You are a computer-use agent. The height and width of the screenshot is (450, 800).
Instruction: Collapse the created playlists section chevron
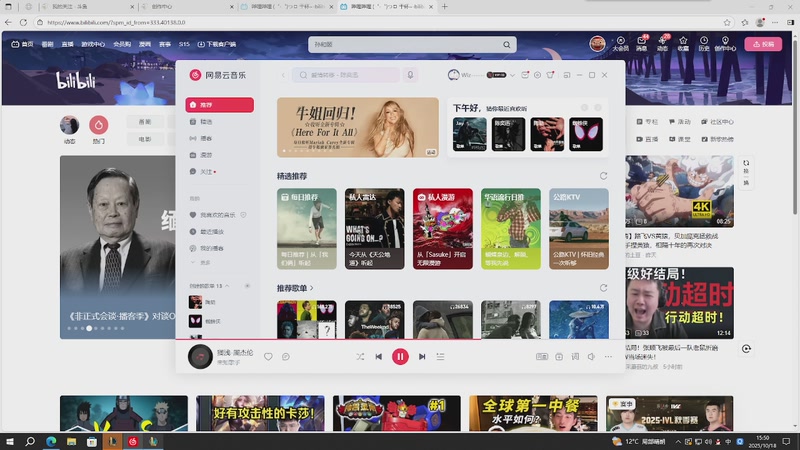tap(227, 286)
